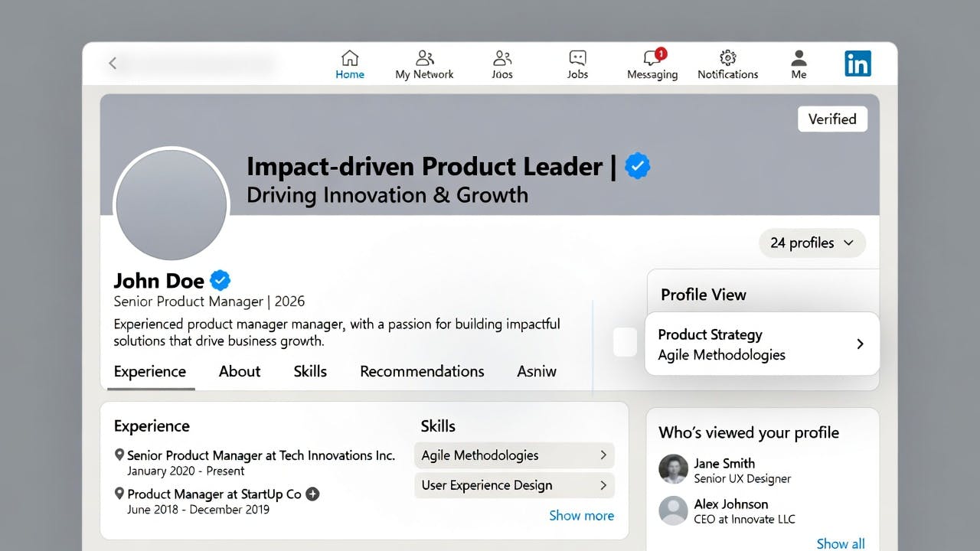Open the LinkedIn home feed icon
The width and height of the screenshot is (980, 551).
tap(350, 57)
